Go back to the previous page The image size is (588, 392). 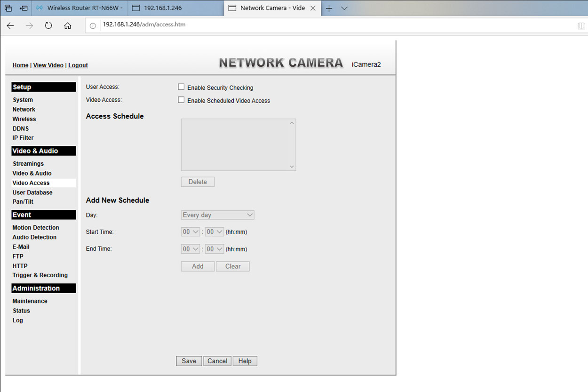click(10, 26)
